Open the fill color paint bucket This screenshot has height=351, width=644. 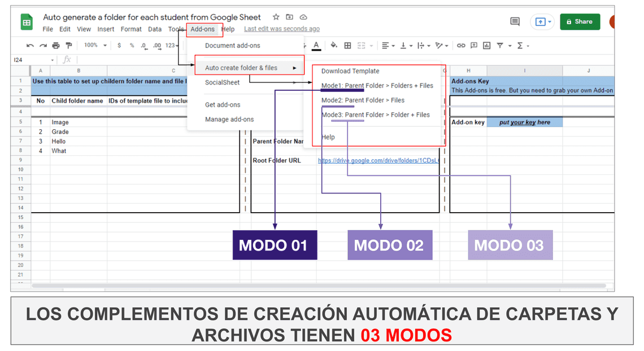tap(333, 46)
